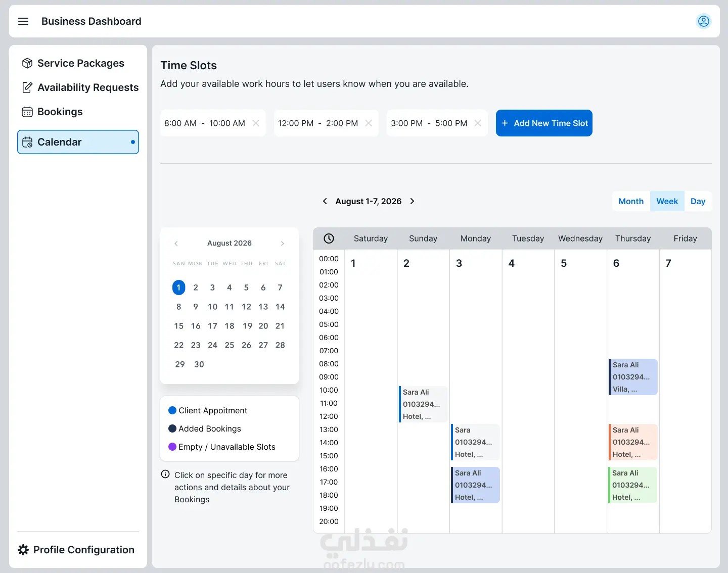Click the 20:00 time row label
This screenshot has height=573, width=728.
(x=329, y=521)
